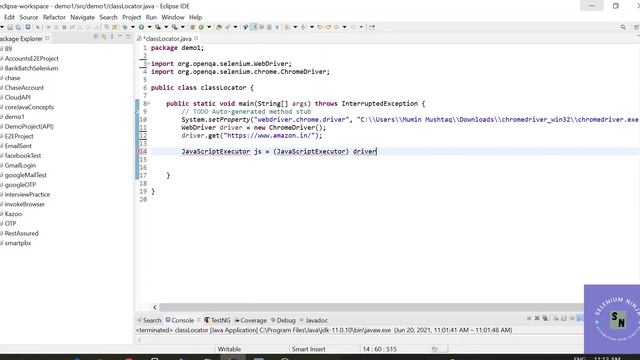Click the Back navigation arrow in the toolbar
This screenshot has height=360, width=640.
tap(337, 27)
